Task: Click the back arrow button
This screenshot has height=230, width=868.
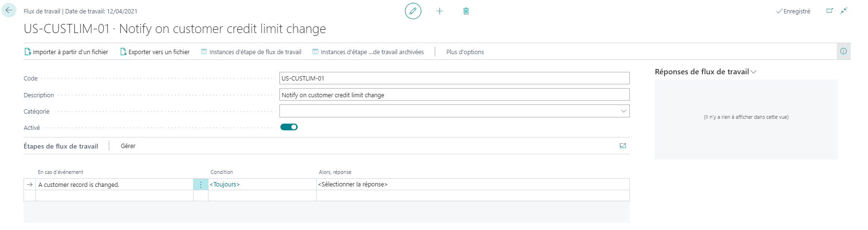Action: click(x=9, y=11)
